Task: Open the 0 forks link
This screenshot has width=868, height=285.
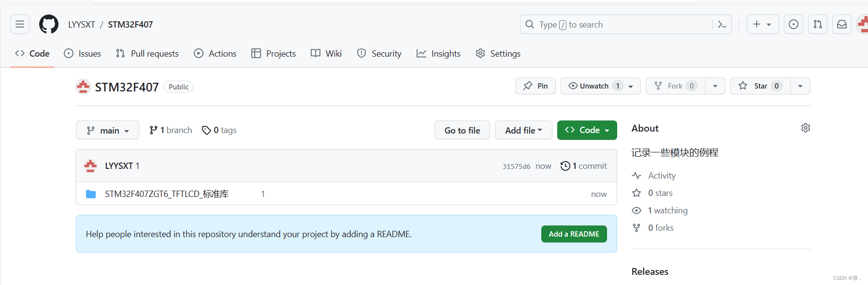Action: [x=661, y=228]
